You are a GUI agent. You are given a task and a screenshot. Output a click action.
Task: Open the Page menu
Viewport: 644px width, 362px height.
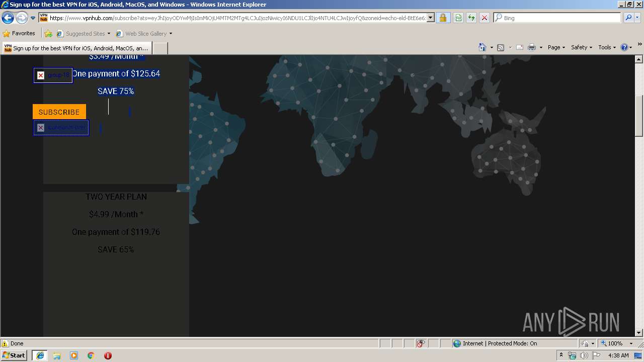tap(556, 47)
